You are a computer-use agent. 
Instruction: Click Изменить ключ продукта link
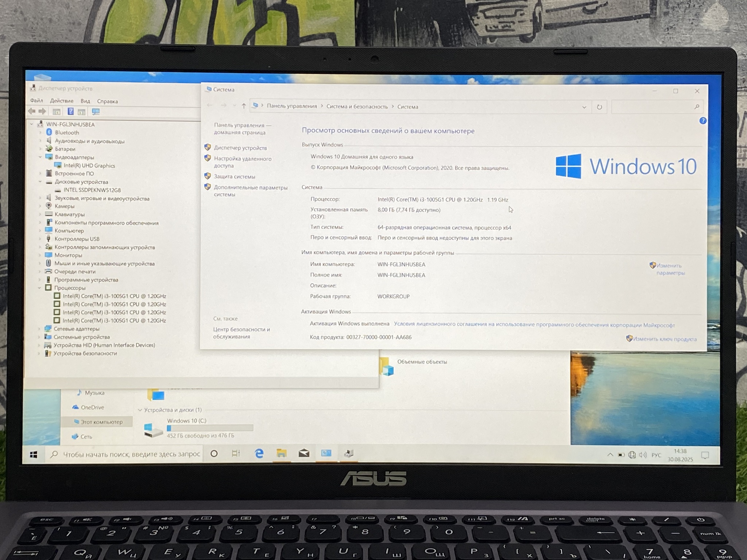(665, 339)
